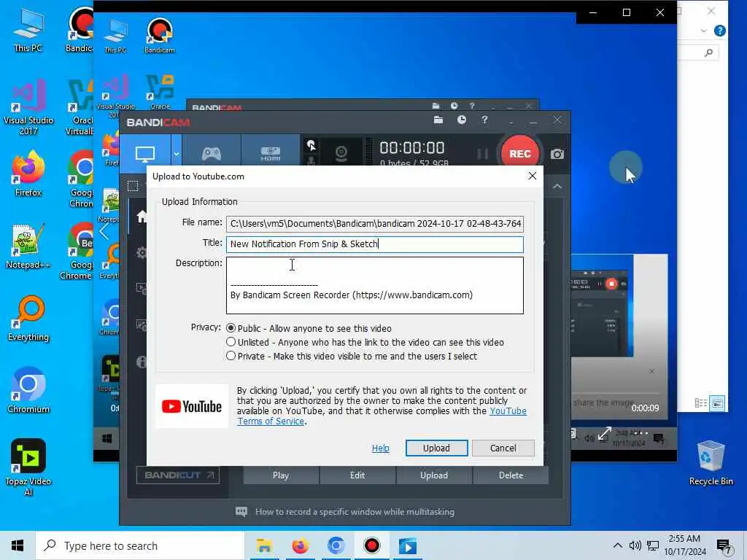Open Bandicam help question mark icon

click(484, 120)
